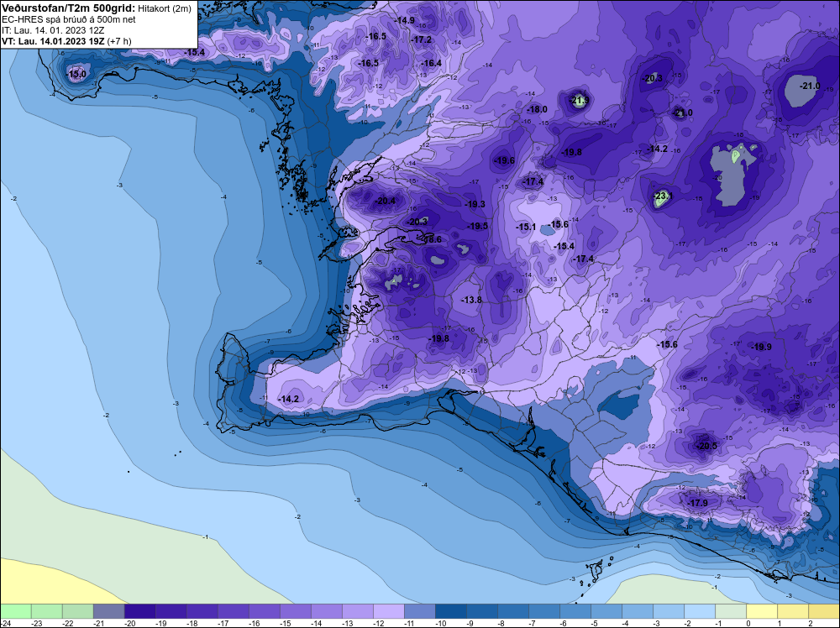Click the purple legend swatch labeled -17
Image resolution: width=840 pixels, height=628 pixels.
[x=233, y=611]
